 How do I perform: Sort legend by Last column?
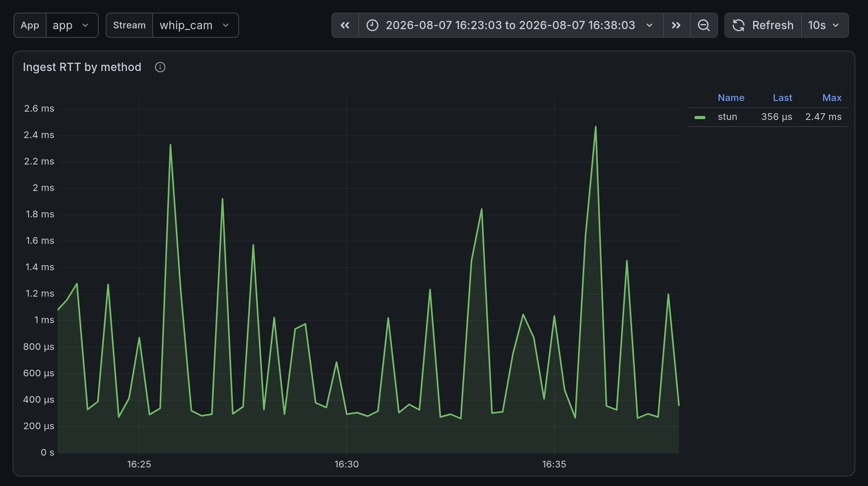point(782,98)
